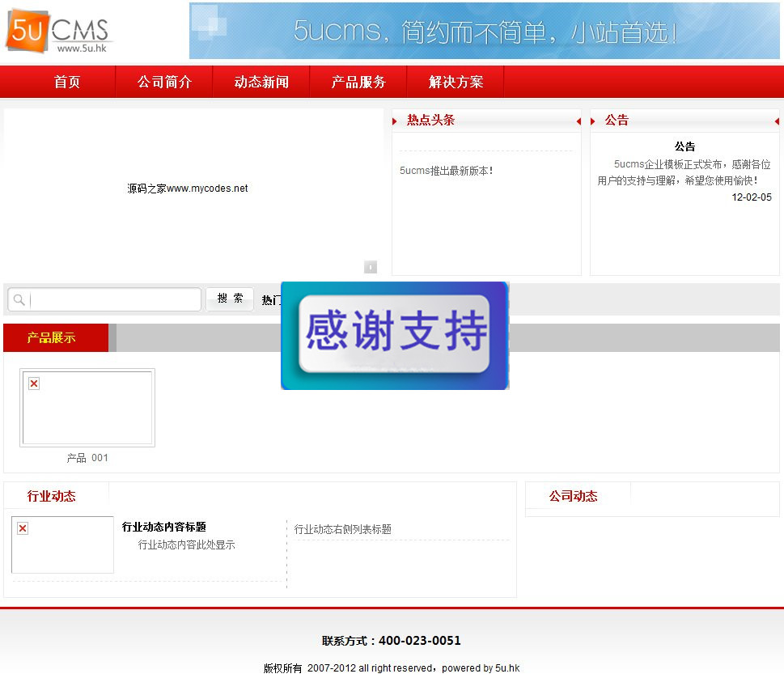Click the 搜索 search button
The width and height of the screenshot is (784, 678).
(x=230, y=299)
